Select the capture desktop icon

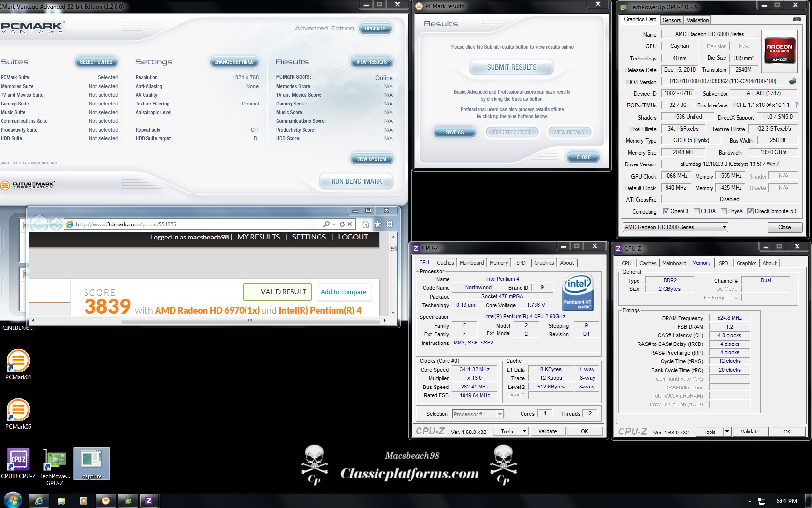(92, 463)
